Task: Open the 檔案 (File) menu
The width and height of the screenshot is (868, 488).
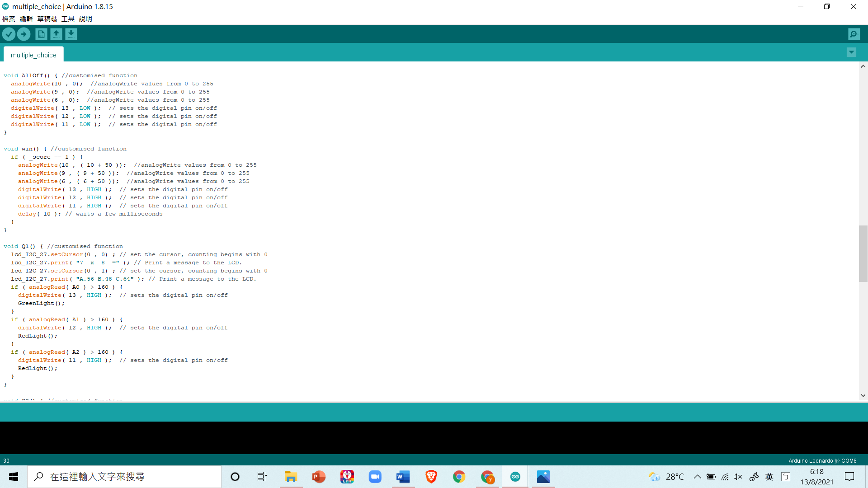Action: pyautogui.click(x=9, y=19)
